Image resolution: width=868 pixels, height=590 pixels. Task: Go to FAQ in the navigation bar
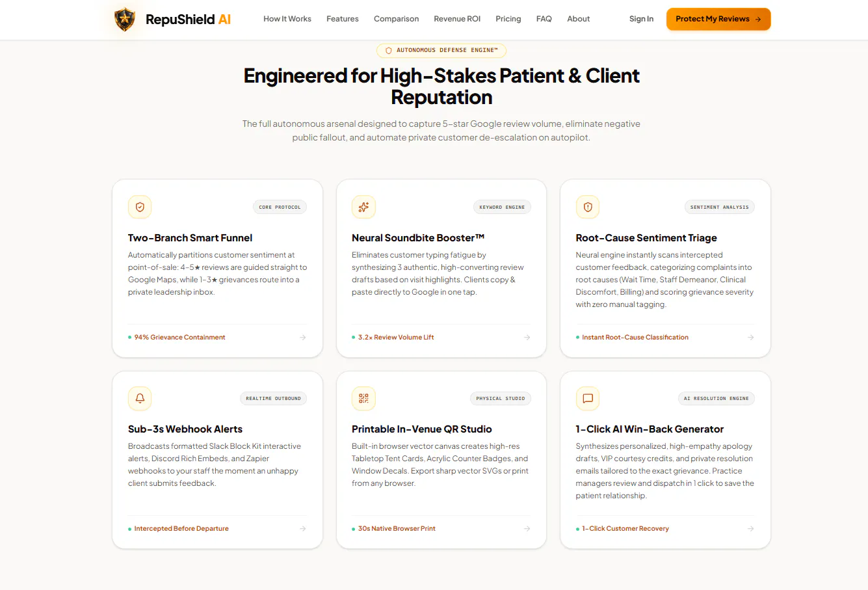click(x=544, y=19)
